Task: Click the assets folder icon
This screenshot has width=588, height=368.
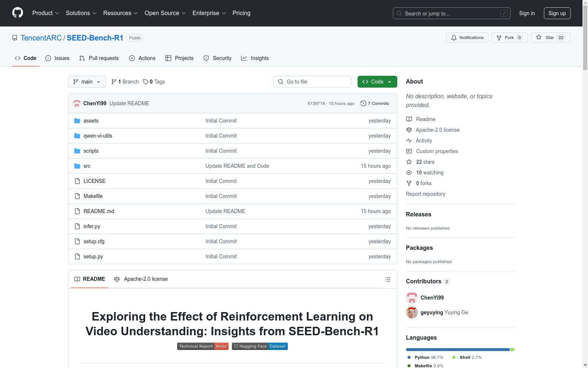Action: click(77, 121)
